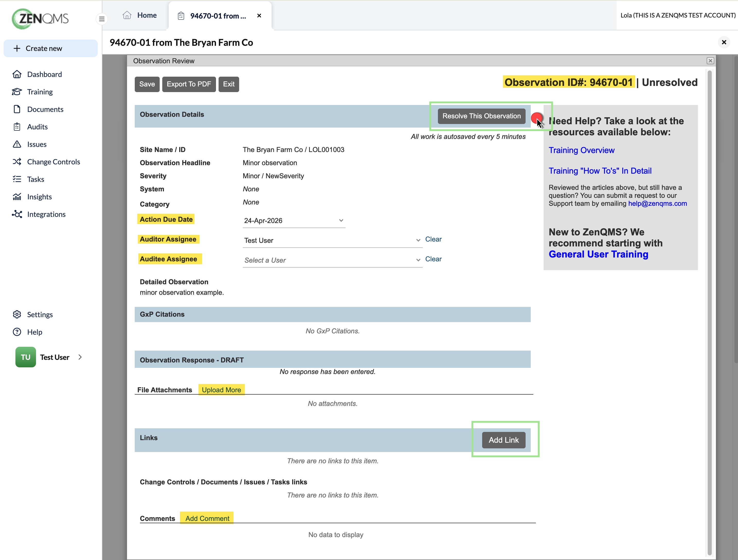738x560 pixels.
Task: Click the 'Minor / NewSeverity' value
Action: (273, 176)
